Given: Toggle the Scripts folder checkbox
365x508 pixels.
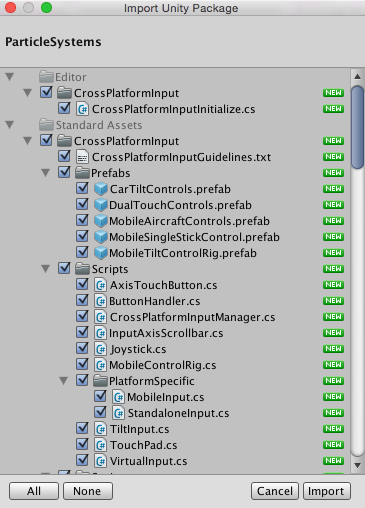Looking at the screenshot, I should (64, 268).
